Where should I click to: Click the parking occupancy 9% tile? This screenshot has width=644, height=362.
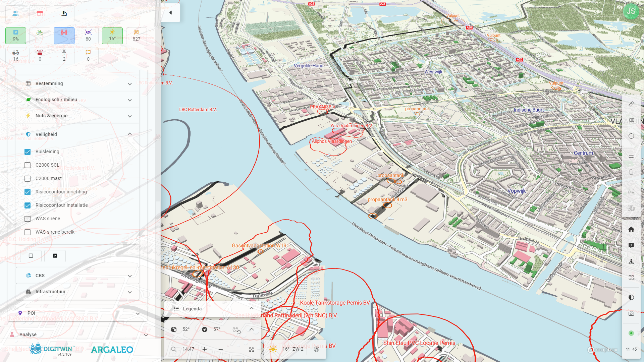16,36
